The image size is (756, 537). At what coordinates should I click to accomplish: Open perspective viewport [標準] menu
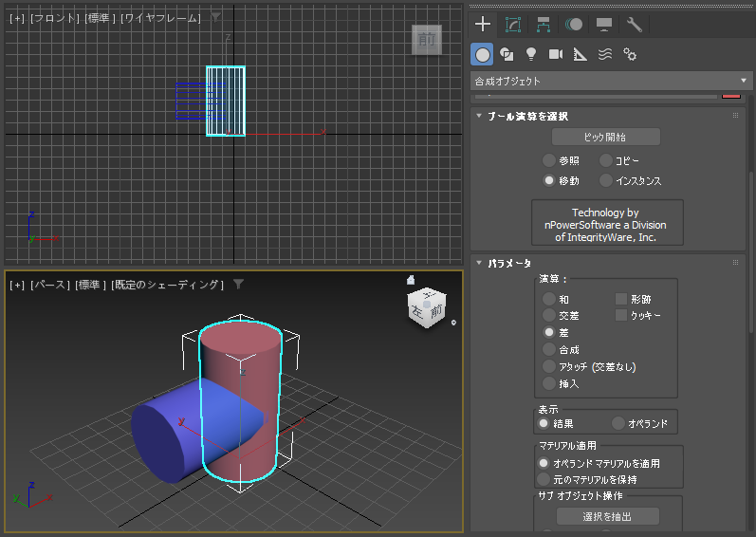(x=91, y=285)
